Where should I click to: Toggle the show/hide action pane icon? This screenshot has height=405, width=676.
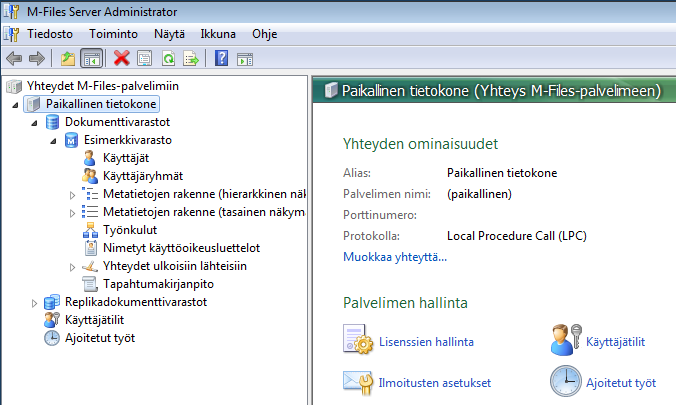pyautogui.click(x=245, y=59)
